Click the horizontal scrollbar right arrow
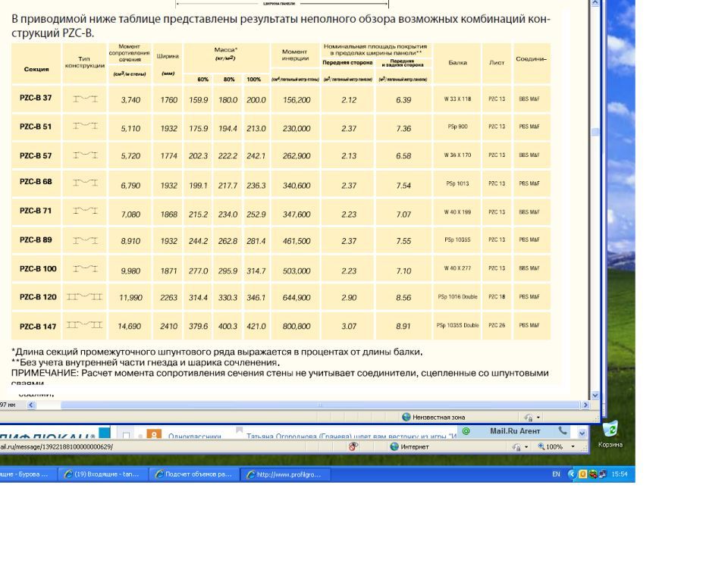728x582 pixels. [585, 405]
